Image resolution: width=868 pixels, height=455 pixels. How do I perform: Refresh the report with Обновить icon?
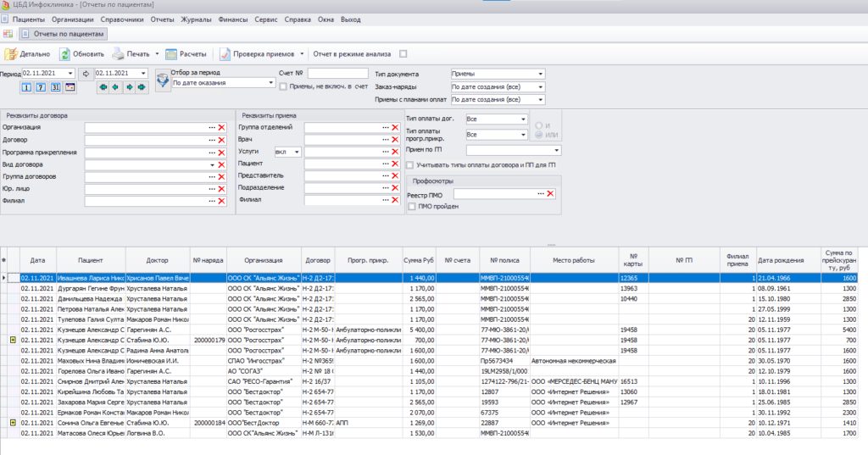point(65,54)
